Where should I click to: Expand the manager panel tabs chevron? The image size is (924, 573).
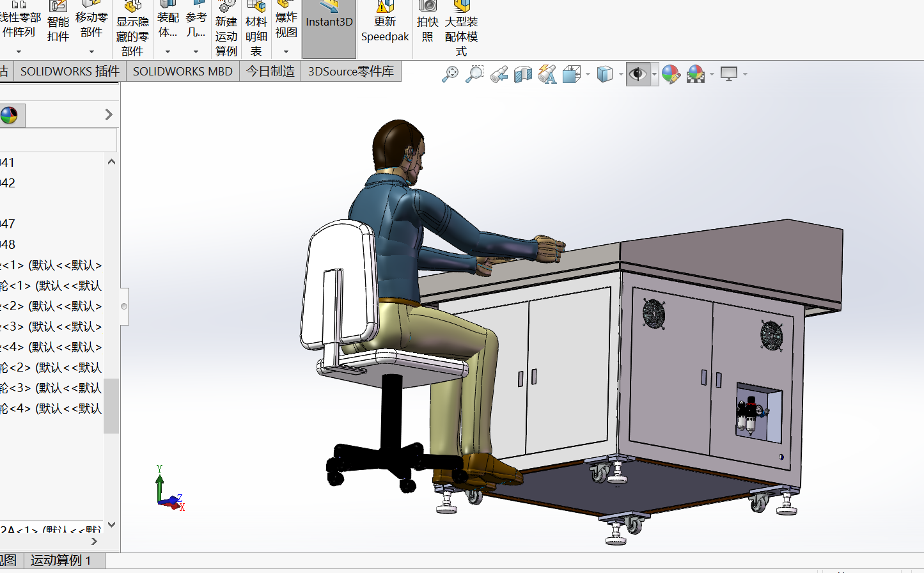[109, 114]
